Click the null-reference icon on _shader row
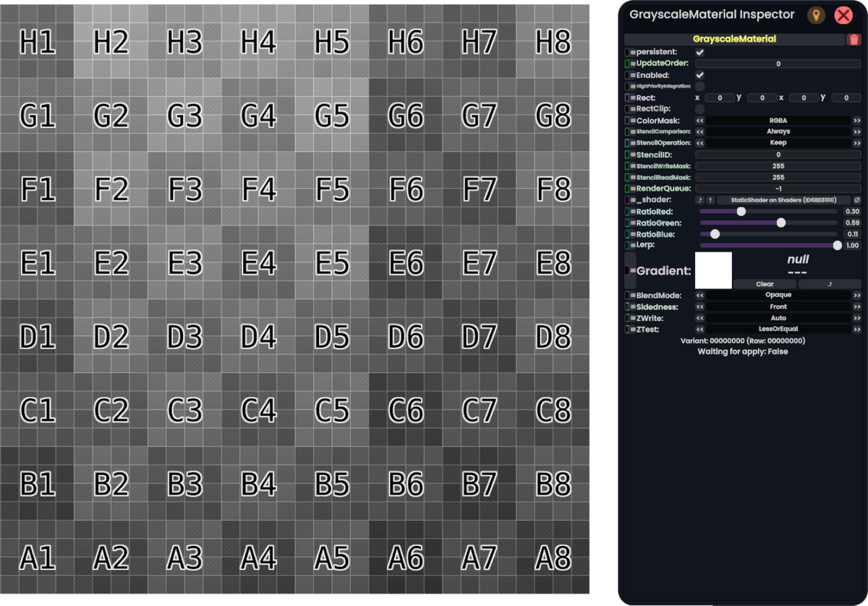Viewport: 868px width, 606px height. (x=856, y=200)
